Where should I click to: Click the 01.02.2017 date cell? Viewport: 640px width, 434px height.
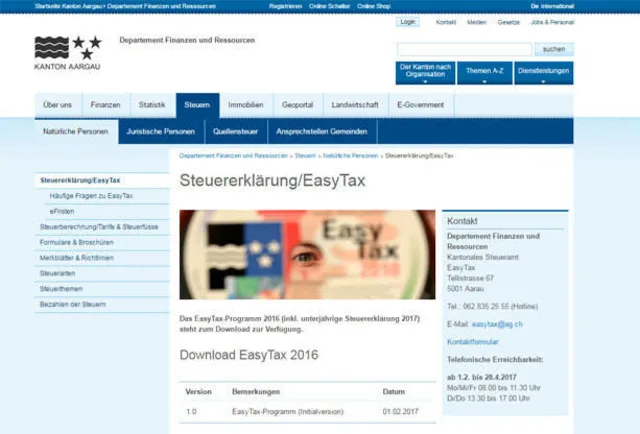[400, 412]
